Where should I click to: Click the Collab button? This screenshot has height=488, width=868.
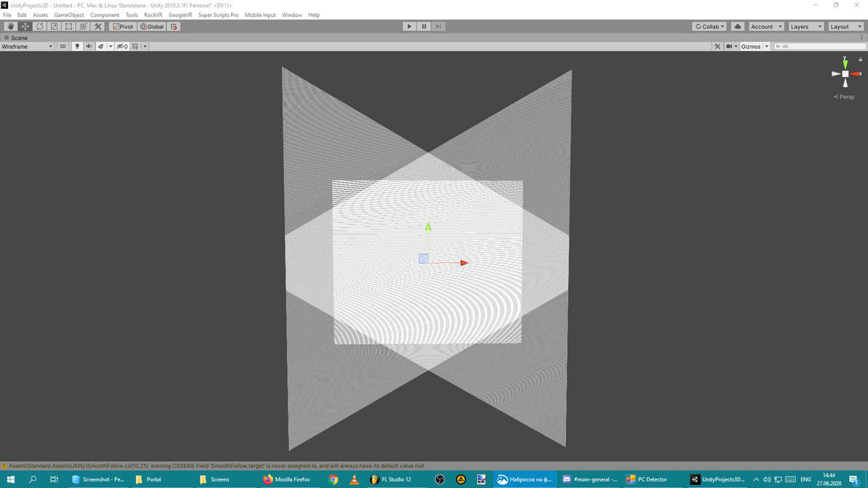click(709, 26)
